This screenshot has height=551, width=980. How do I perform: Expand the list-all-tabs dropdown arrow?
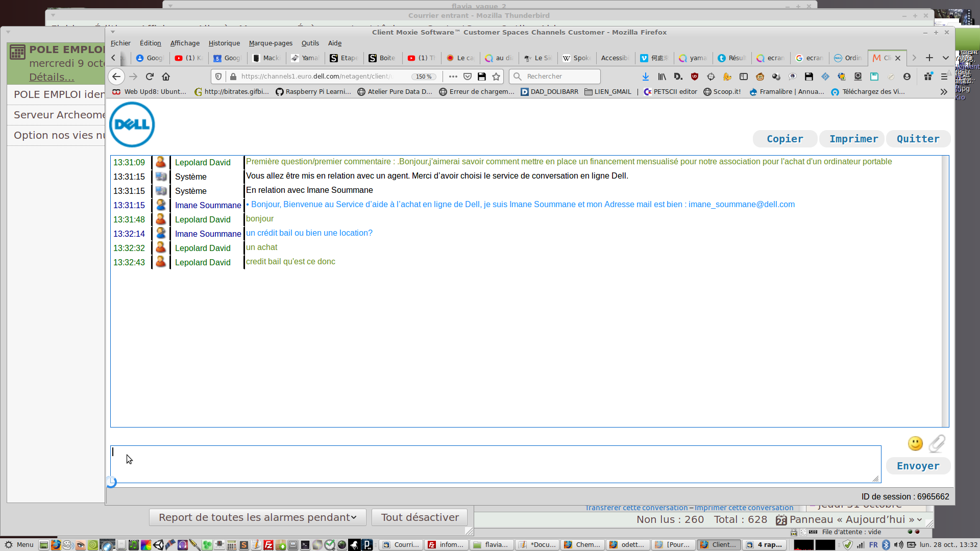(946, 58)
